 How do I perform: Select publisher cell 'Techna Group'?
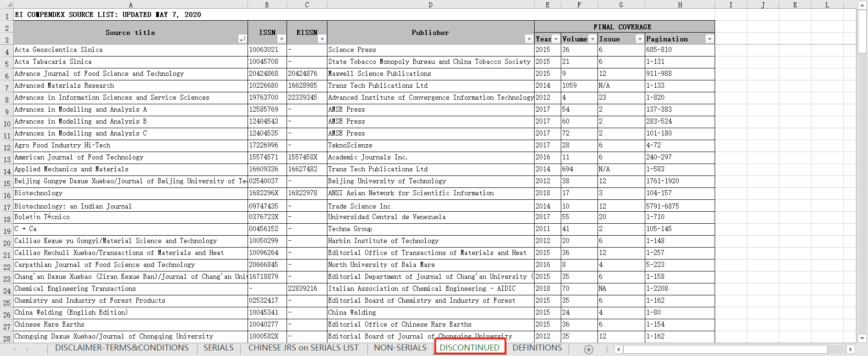pyautogui.click(x=430, y=229)
